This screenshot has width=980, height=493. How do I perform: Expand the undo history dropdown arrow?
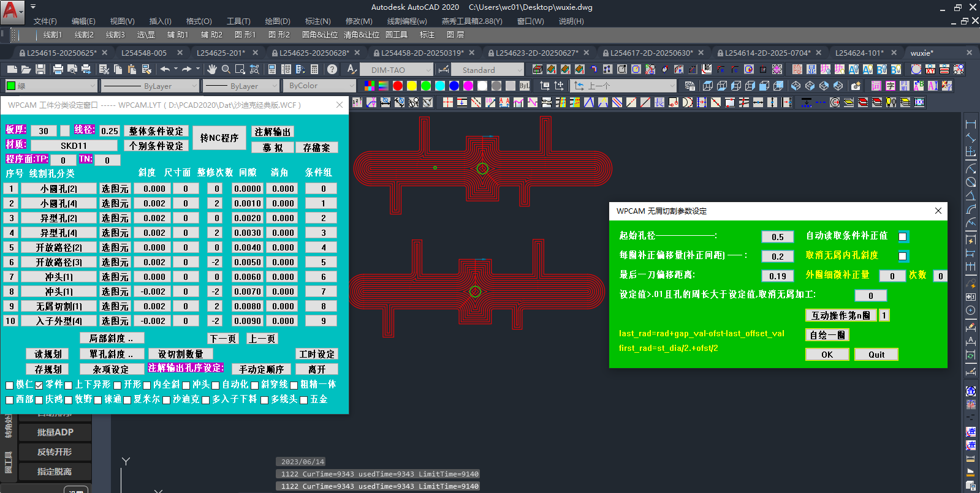176,69
